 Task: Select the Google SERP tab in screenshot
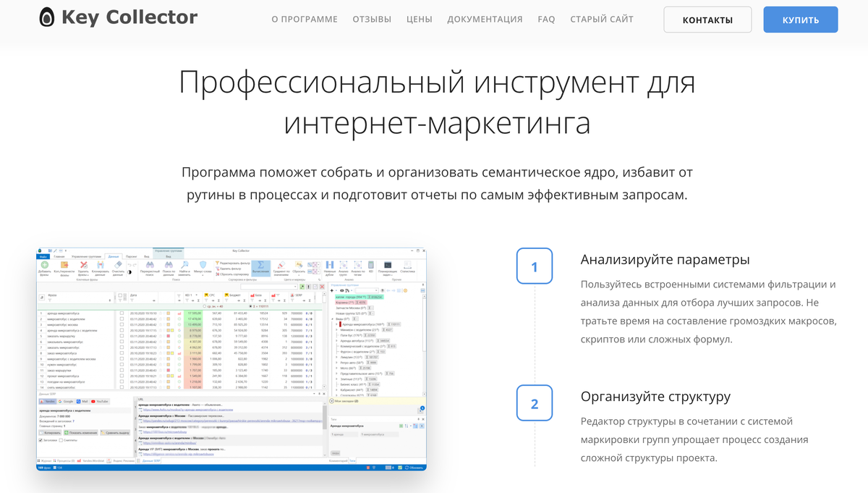[x=67, y=401]
